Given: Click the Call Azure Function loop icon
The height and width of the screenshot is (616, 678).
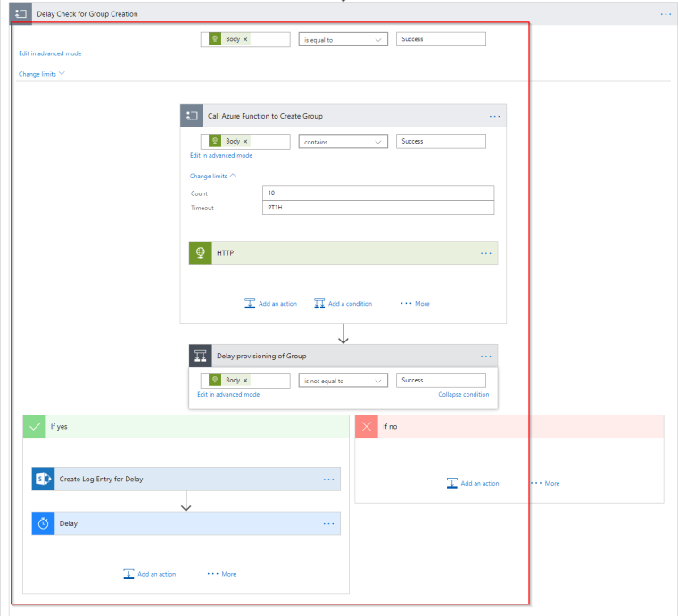Looking at the screenshot, I should (192, 116).
